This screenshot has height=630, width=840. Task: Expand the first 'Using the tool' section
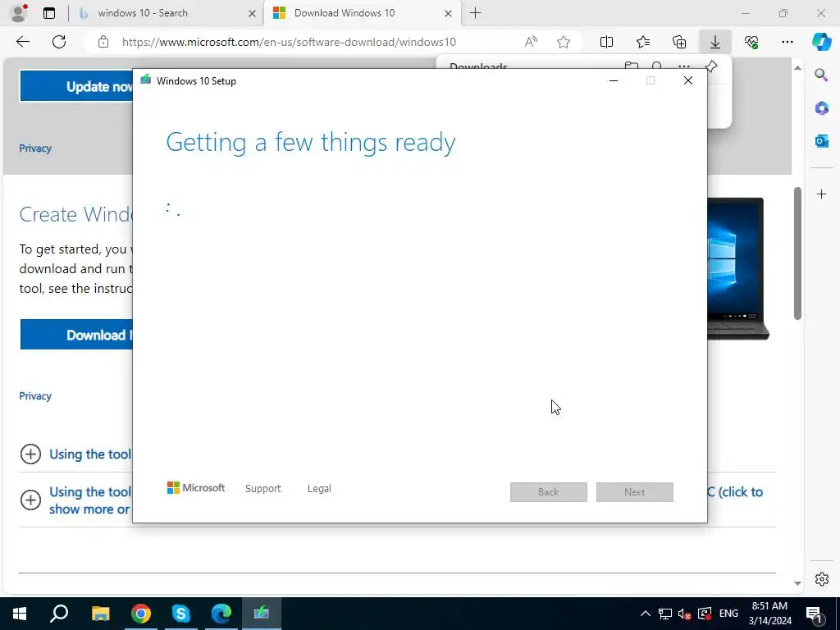point(30,454)
